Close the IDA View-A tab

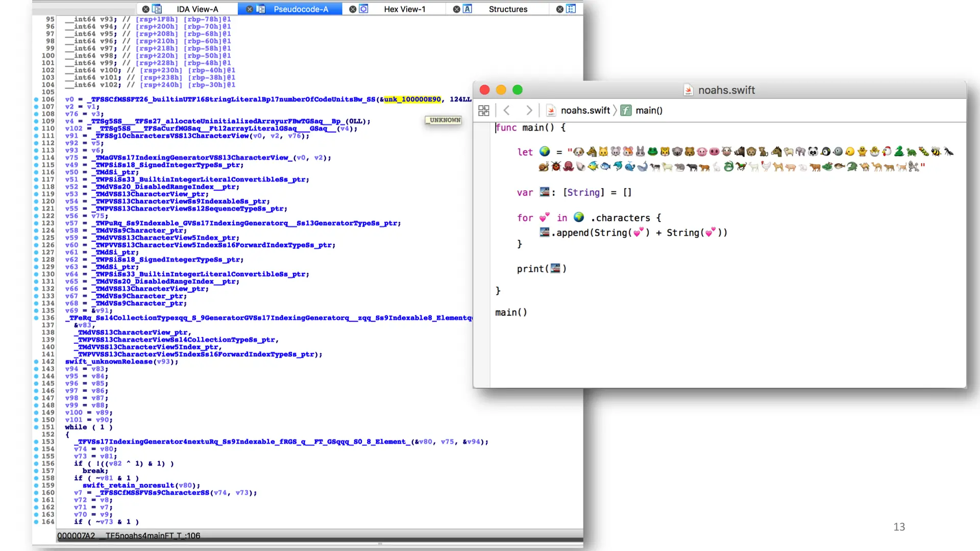coord(145,9)
